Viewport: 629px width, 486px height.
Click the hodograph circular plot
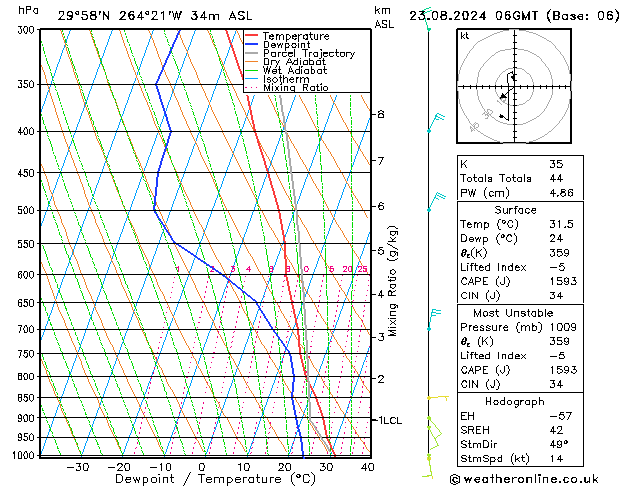coord(513,88)
